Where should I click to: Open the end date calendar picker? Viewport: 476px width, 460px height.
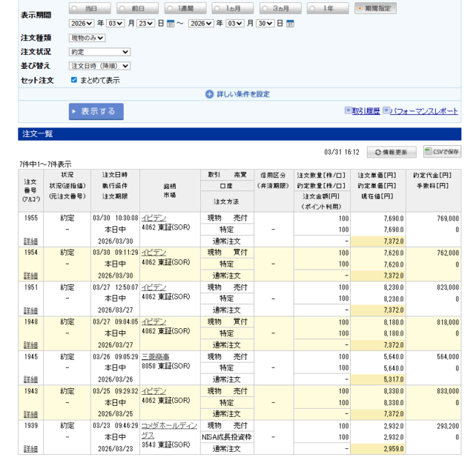(x=290, y=23)
